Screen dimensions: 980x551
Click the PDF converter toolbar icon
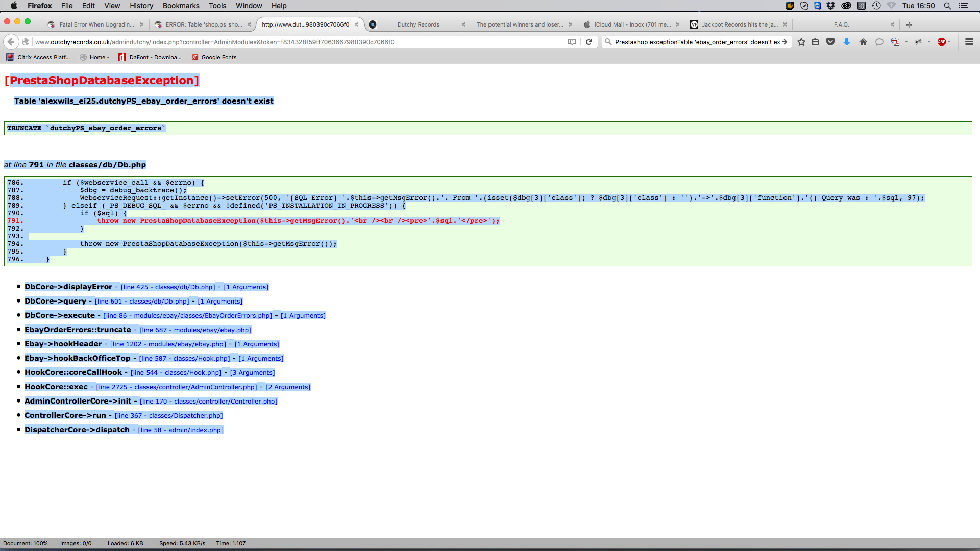(895, 42)
